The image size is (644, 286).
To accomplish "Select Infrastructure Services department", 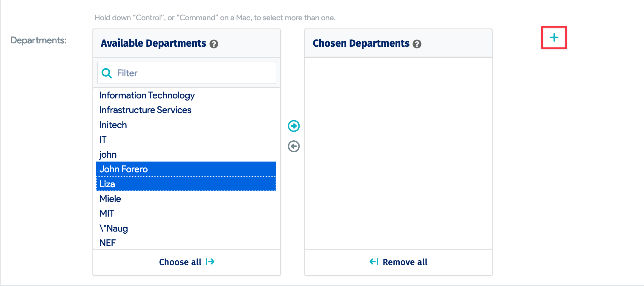I will pyautogui.click(x=145, y=110).
